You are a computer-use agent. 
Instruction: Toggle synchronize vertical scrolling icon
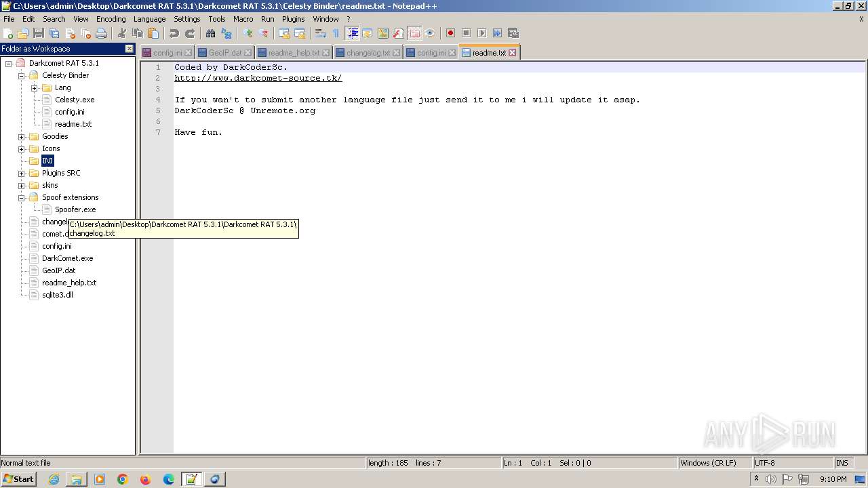pyautogui.click(x=284, y=33)
